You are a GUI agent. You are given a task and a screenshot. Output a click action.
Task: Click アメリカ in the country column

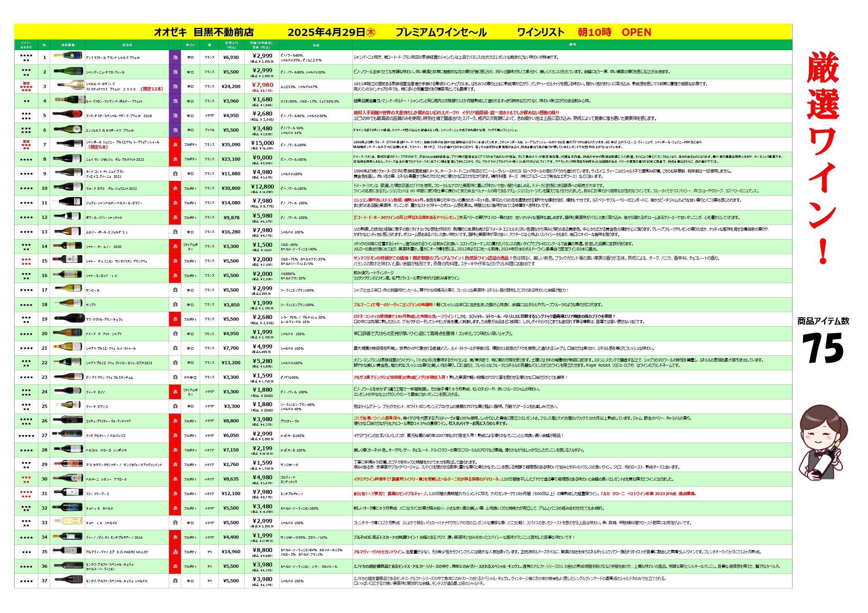(209, 130)
